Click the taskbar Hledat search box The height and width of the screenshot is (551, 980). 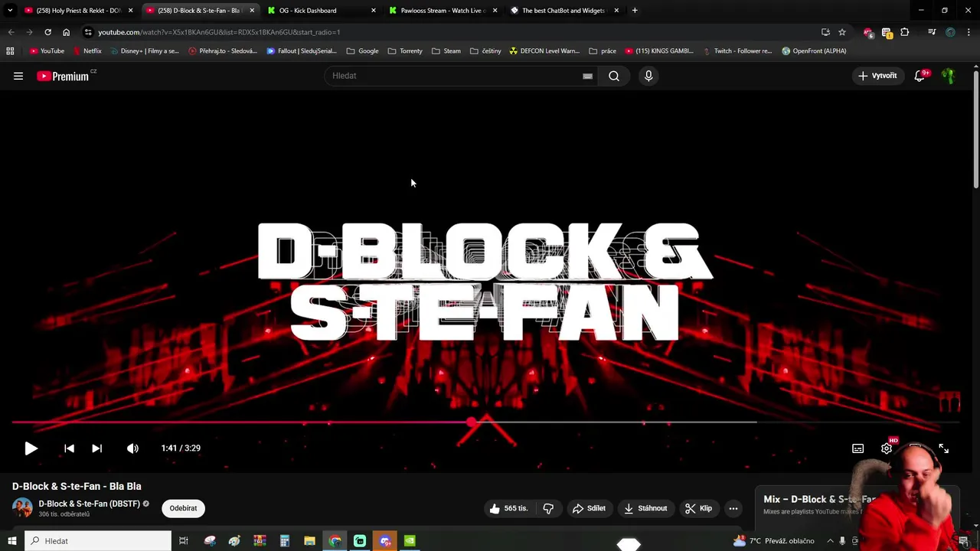coord(97,541)
